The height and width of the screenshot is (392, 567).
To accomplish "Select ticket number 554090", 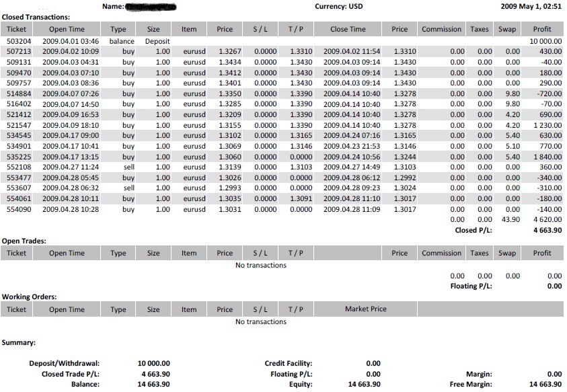I will click(19, 209).
